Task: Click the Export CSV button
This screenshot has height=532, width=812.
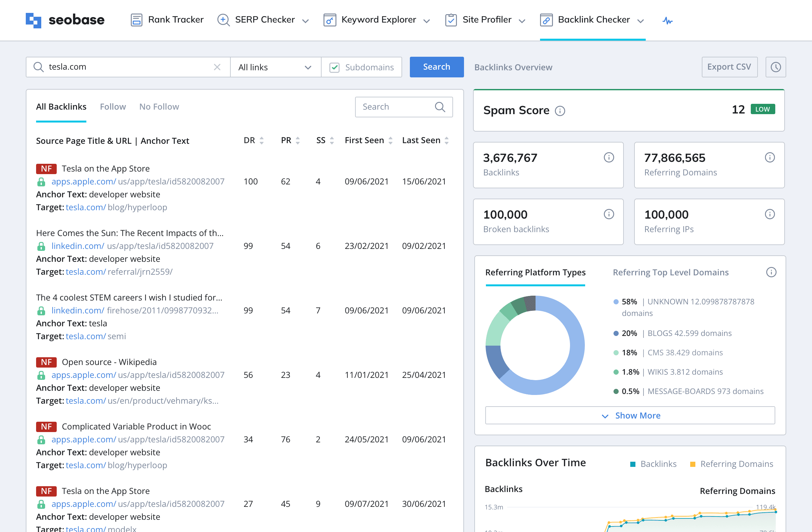Action: click(729, 67)
